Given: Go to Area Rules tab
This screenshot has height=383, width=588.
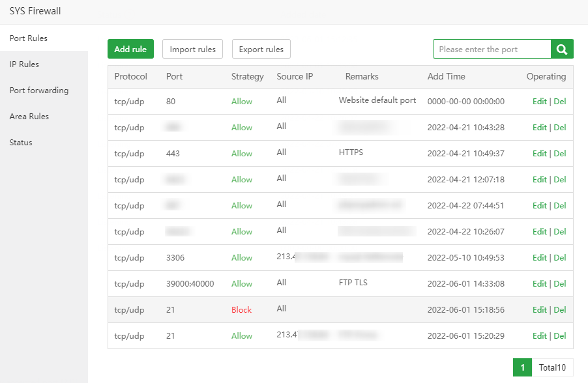Looking at the screenshot, I should (x=29, y=117).
